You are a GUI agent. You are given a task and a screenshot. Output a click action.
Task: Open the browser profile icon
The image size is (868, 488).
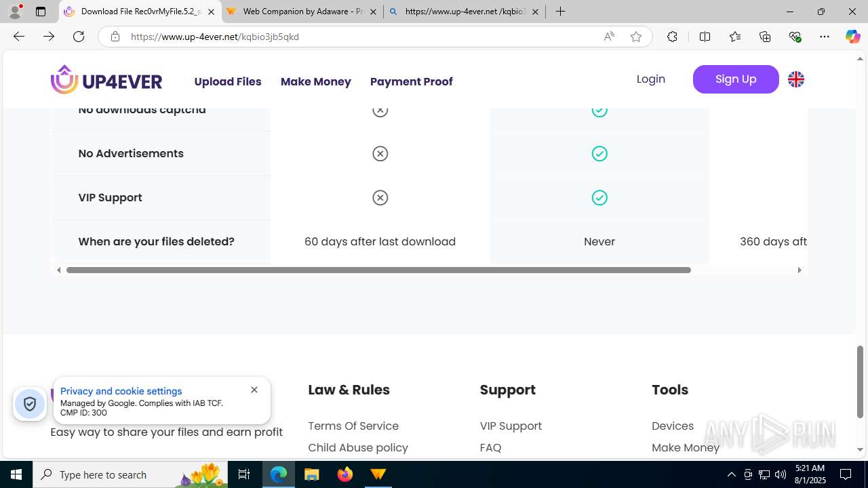(x=15, y=12)
